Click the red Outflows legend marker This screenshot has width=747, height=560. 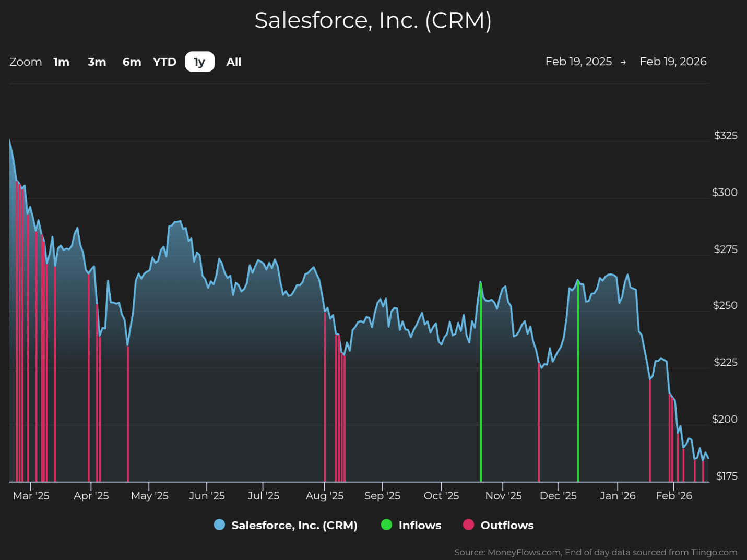click(468, 525)
